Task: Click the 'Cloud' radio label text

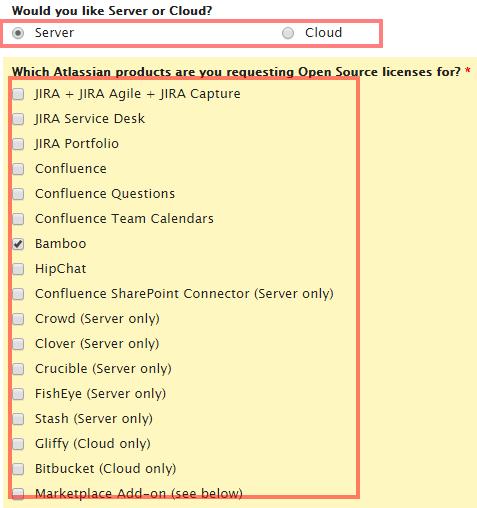Action: pos(324,33)
